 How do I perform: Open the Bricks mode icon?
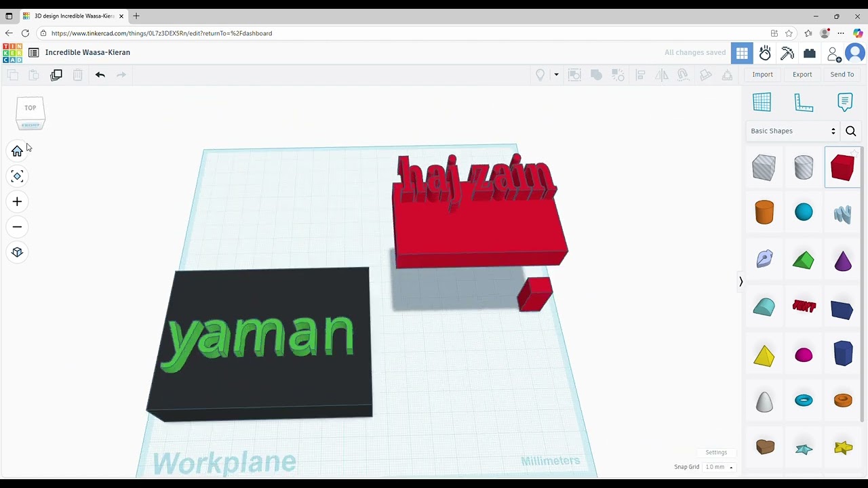click(810, 53)
